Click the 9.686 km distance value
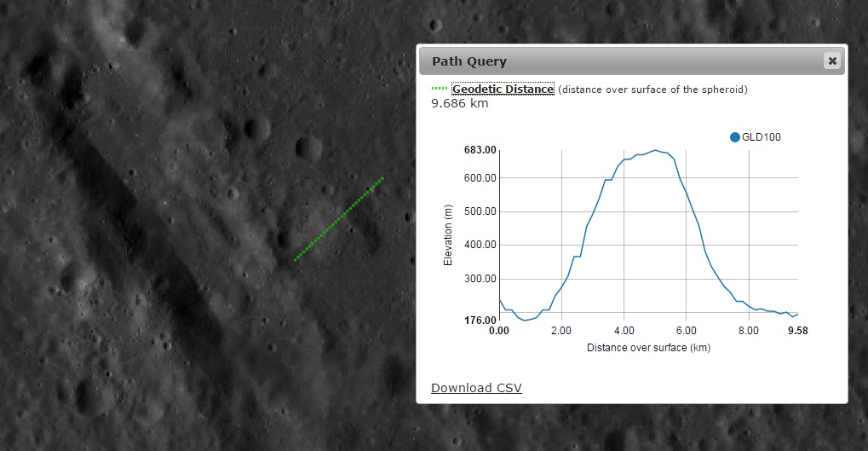The height and width of the screenshot is (451, 868). 458,103
